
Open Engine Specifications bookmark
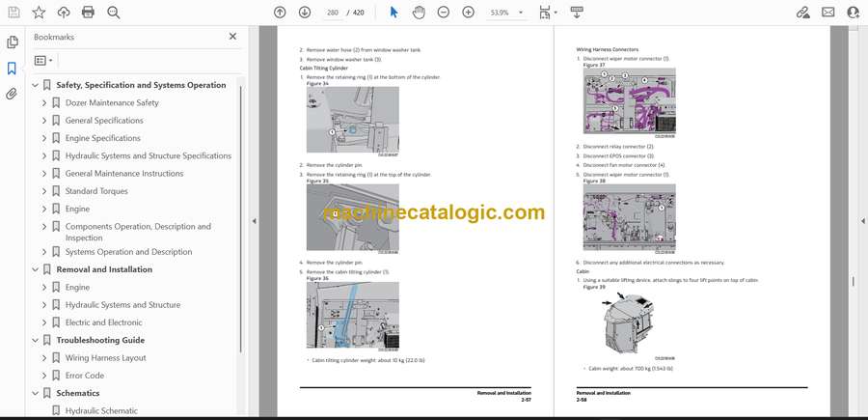coord(103,138)
